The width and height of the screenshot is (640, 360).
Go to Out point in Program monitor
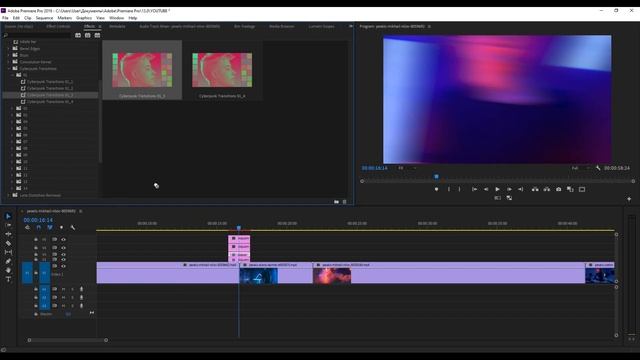[x=520, y=189]
